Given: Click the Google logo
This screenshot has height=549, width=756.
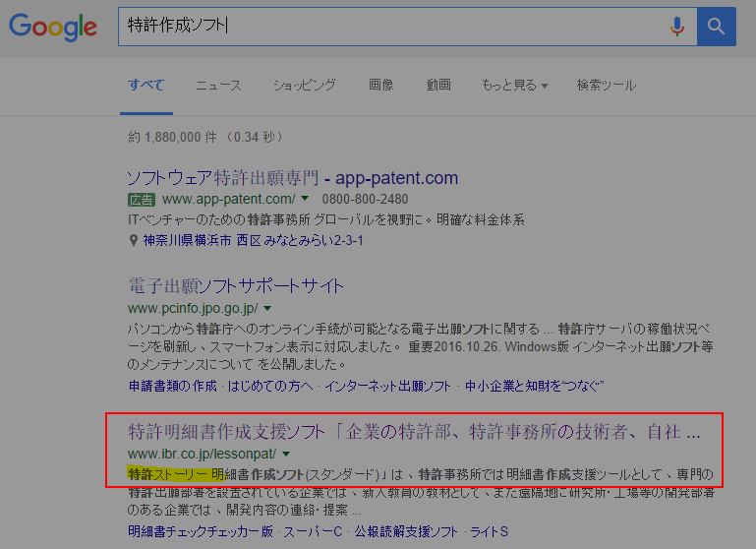Looking at the screenshot, I should click(x=53, y=27).
